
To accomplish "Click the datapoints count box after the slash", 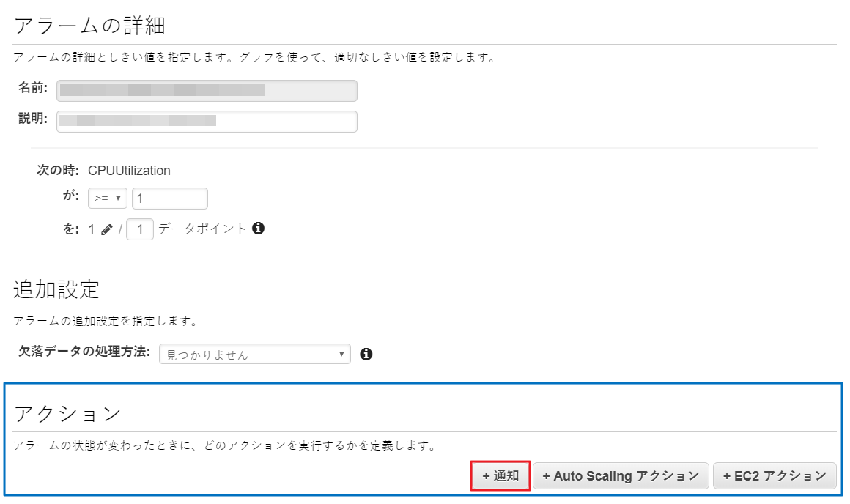I will (140, 229).
